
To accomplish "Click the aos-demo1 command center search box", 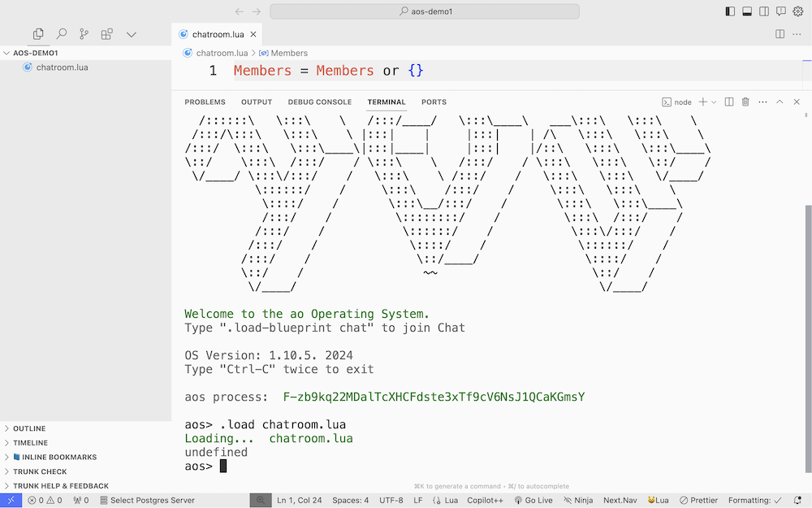I will [425, 11].
